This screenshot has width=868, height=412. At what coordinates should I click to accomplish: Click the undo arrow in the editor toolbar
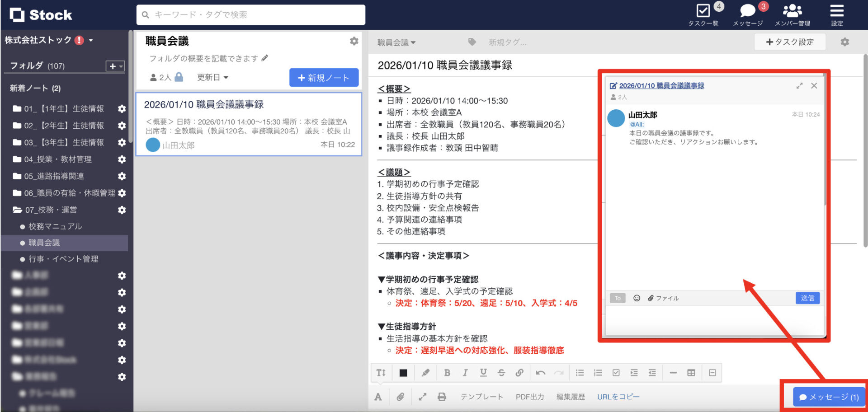(541, 372)
